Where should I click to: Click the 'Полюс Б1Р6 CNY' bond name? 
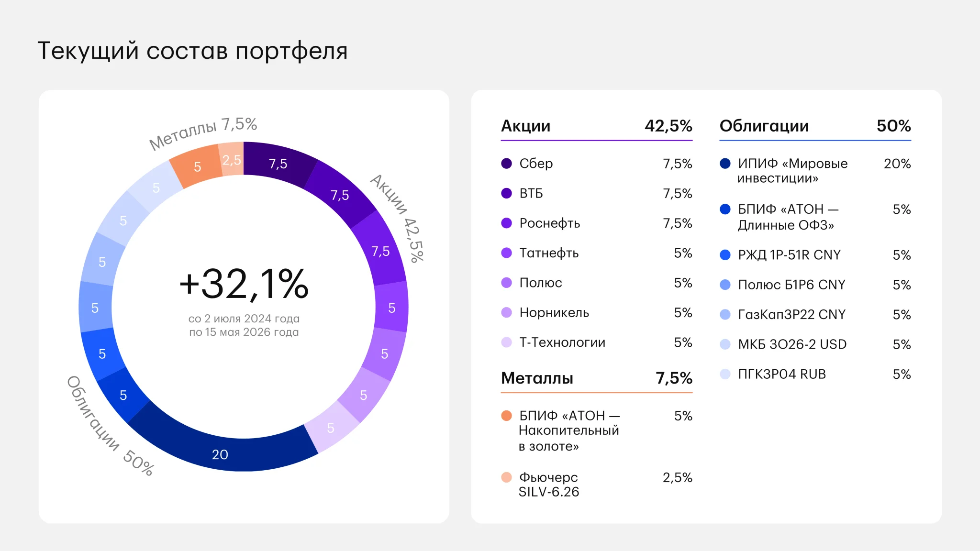[x=791, y=285]
